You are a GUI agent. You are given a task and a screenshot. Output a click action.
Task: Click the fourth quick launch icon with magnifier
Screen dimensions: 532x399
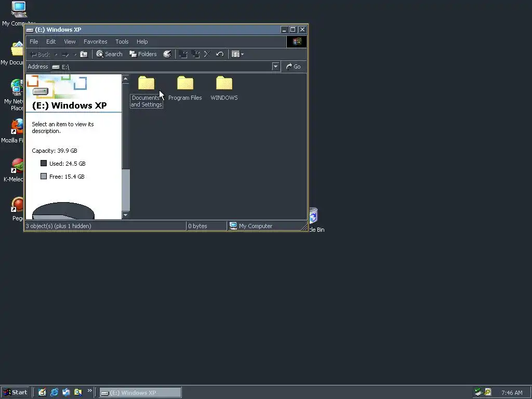[78, 393]
